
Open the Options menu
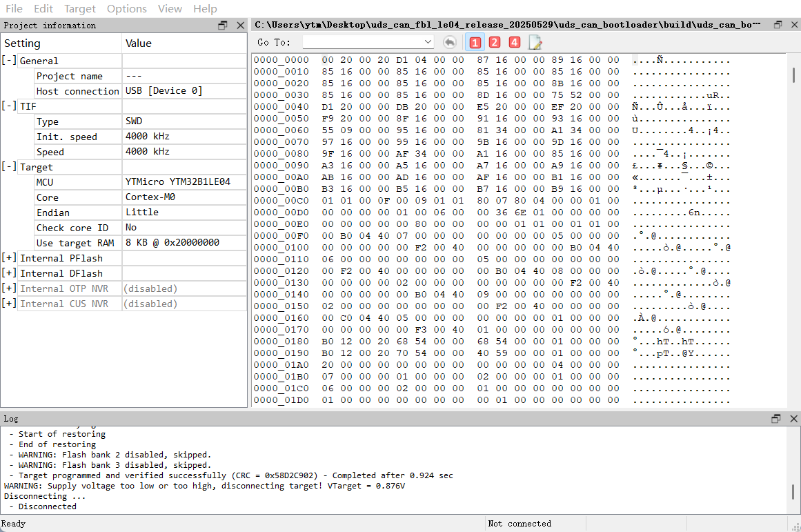pos(127,9)
